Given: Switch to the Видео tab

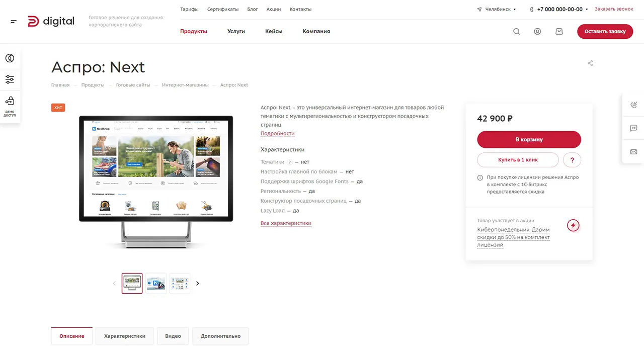Looking at the screenshot, I should click(173, 336).
